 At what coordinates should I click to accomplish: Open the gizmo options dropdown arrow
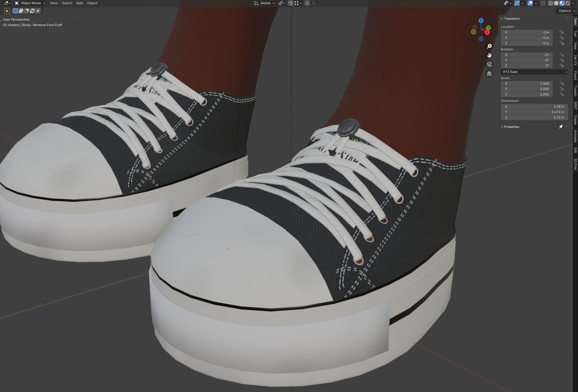pos(522,3)
